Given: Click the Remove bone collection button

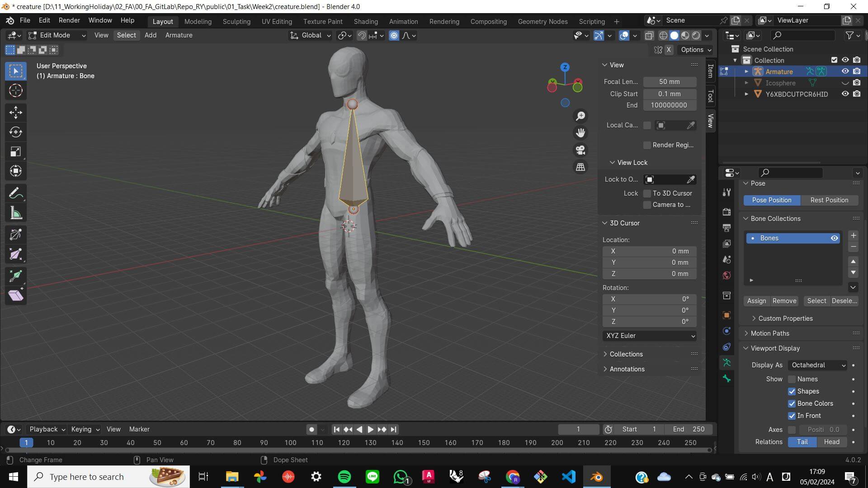Looking at the screenshot, I should pyautogui.click(x=784, y=301).
